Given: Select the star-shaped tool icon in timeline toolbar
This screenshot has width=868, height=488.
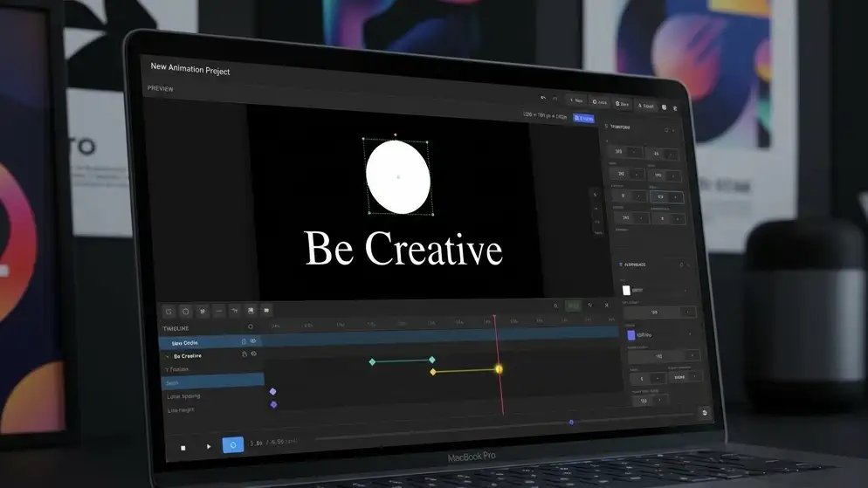Looking at the screenshot, I should click(x=203, y=312).
